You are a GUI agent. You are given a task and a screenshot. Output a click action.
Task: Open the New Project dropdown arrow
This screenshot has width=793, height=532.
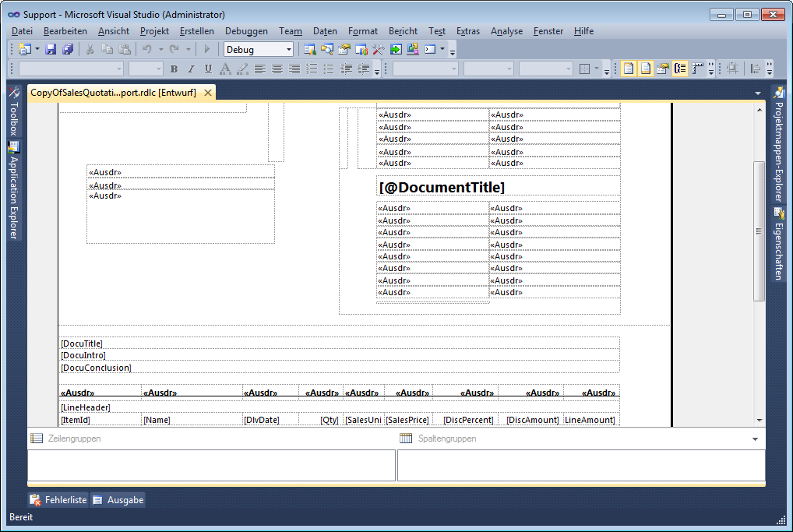click(36, 50)
